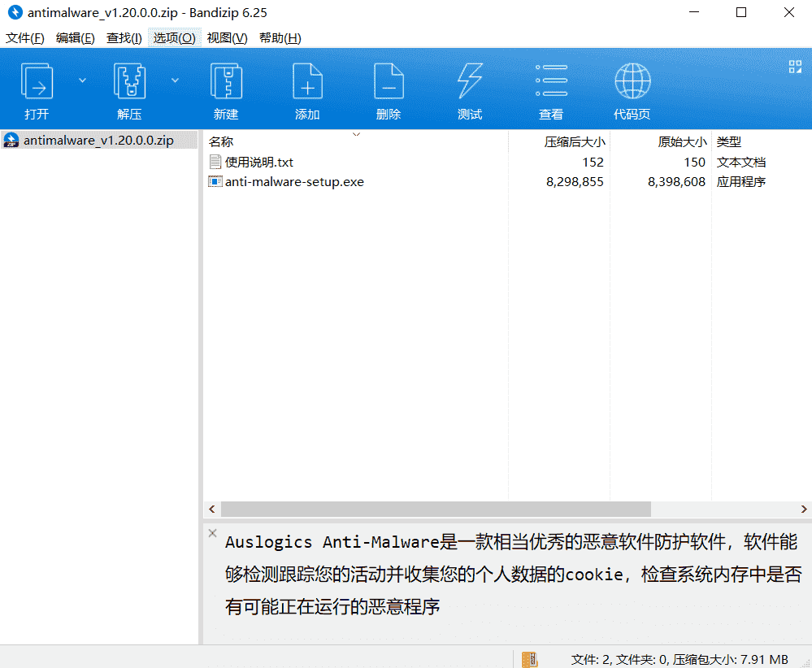Click the original size 150 cell
Viewport: 812px width, 668px height.
click(694, 162)
